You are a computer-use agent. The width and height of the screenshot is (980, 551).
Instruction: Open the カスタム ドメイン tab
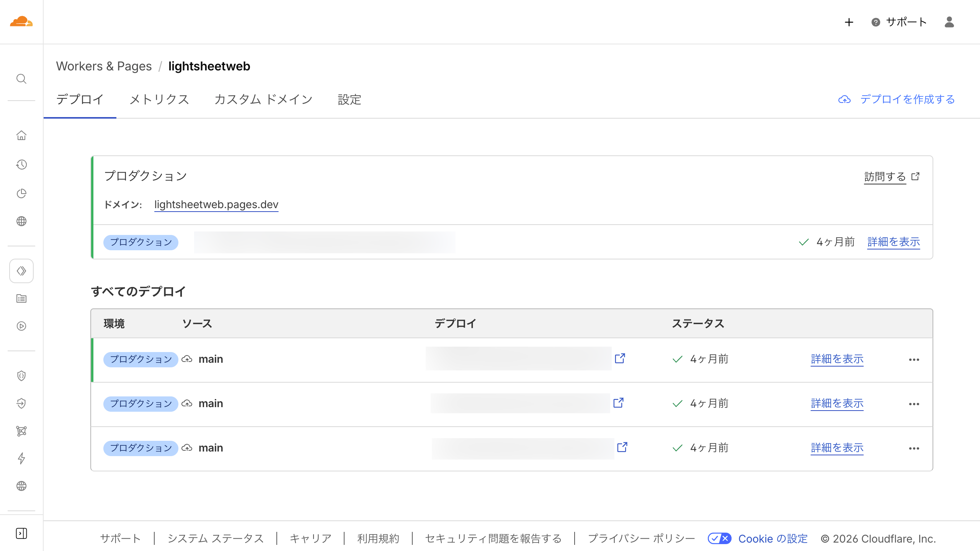coord(264,99)
